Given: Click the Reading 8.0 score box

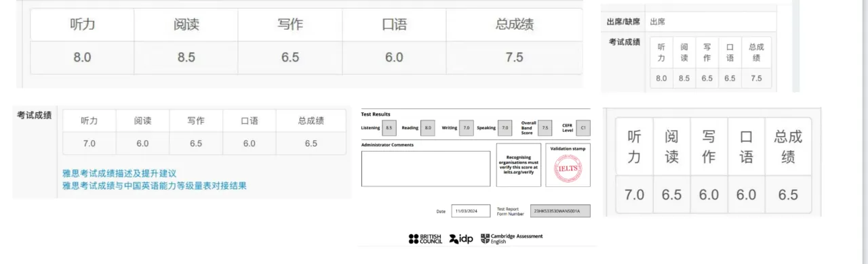Looking at the screenshot, I should [x=428, y=127].
